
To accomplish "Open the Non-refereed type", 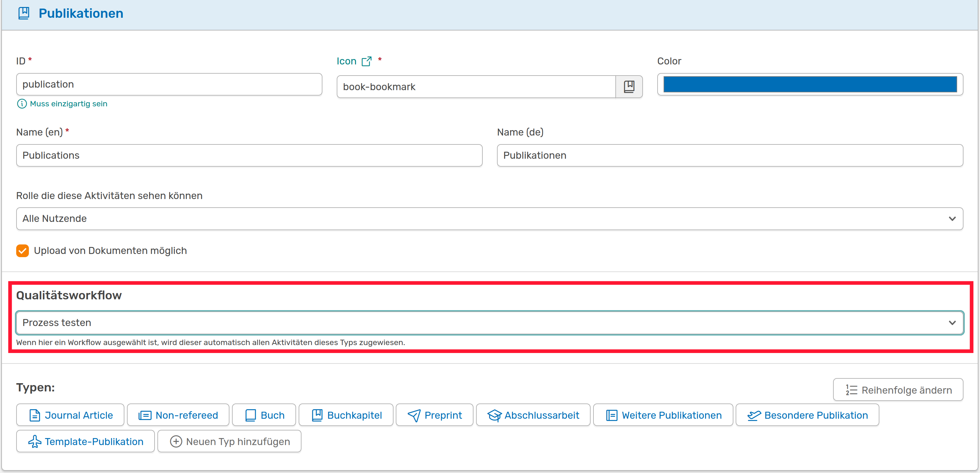I will (x=178, y=415).
